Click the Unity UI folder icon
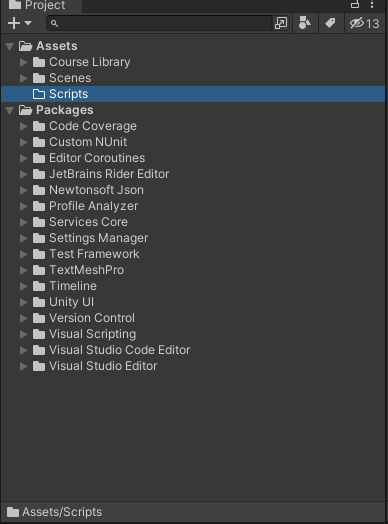The image size is (388, 524). coord(39,302)
